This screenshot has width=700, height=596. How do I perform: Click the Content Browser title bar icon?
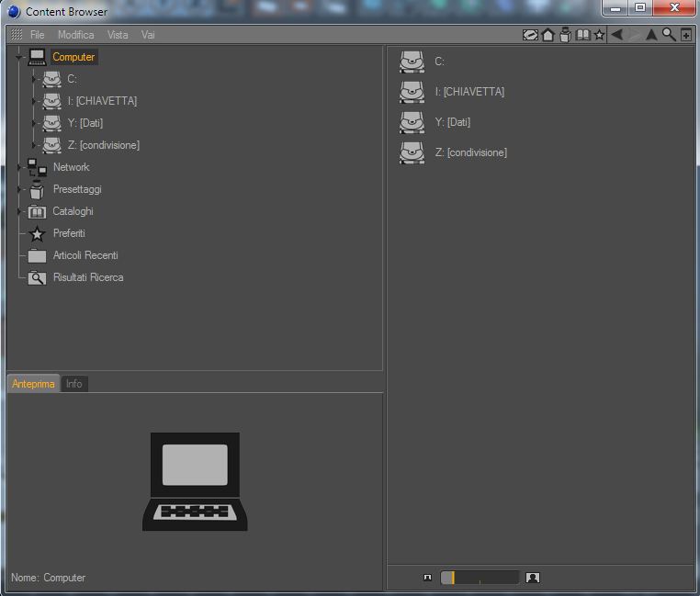(x=14, y=12)
